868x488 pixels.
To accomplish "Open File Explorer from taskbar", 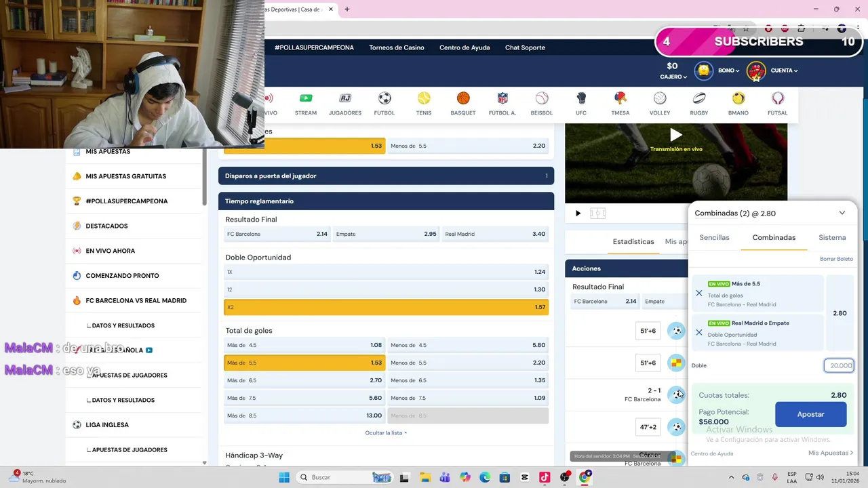I will pos(425,477).
